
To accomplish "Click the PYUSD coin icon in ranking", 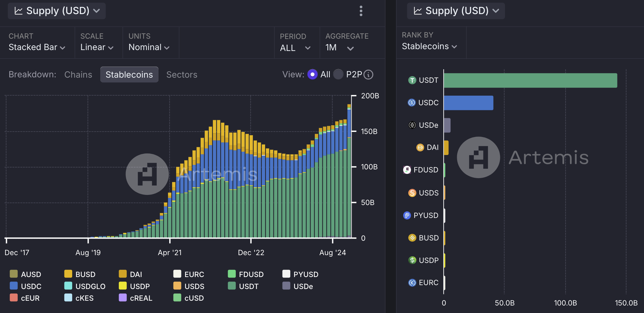I will [x=407, y=215].
